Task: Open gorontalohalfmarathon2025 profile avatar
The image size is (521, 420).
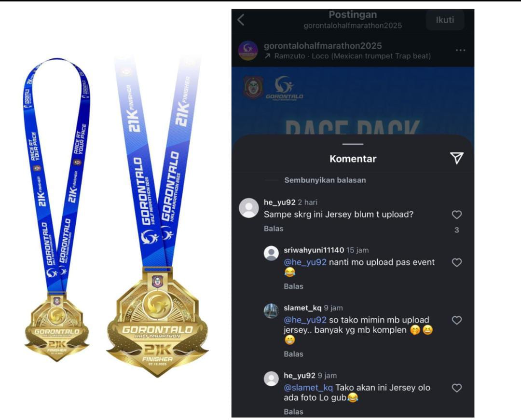Action: coord(248,51)
